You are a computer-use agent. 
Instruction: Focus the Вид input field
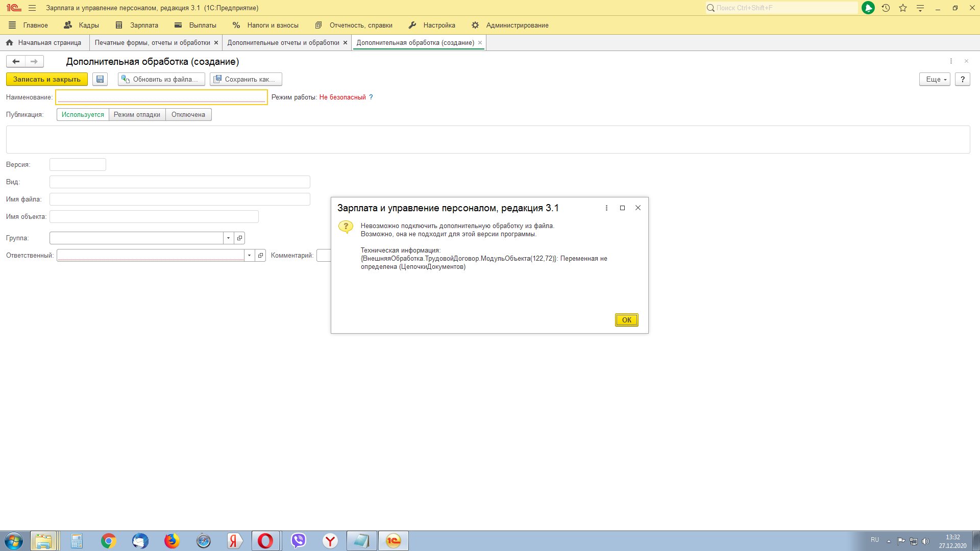pos(180,182)
